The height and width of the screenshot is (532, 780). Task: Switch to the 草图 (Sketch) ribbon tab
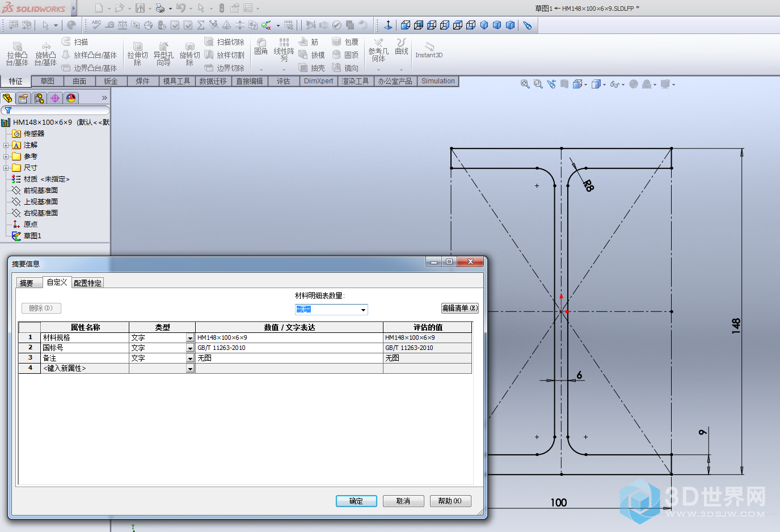48,81
